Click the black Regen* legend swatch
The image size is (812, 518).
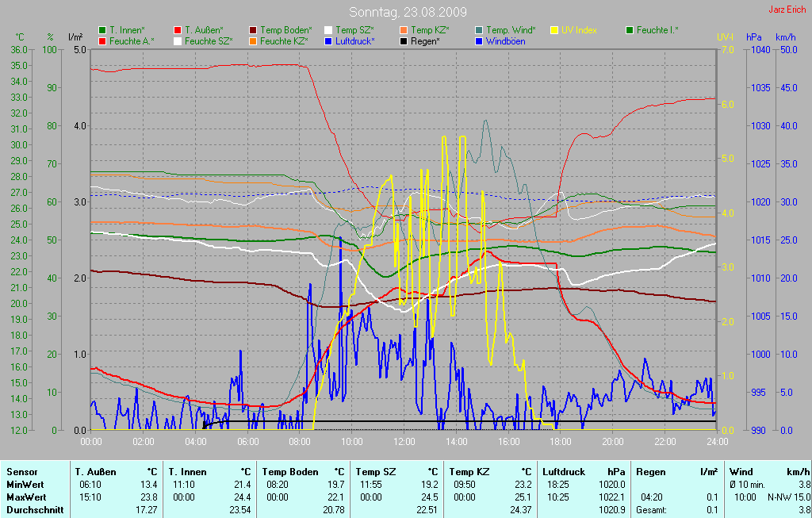(x=404, y=41)
